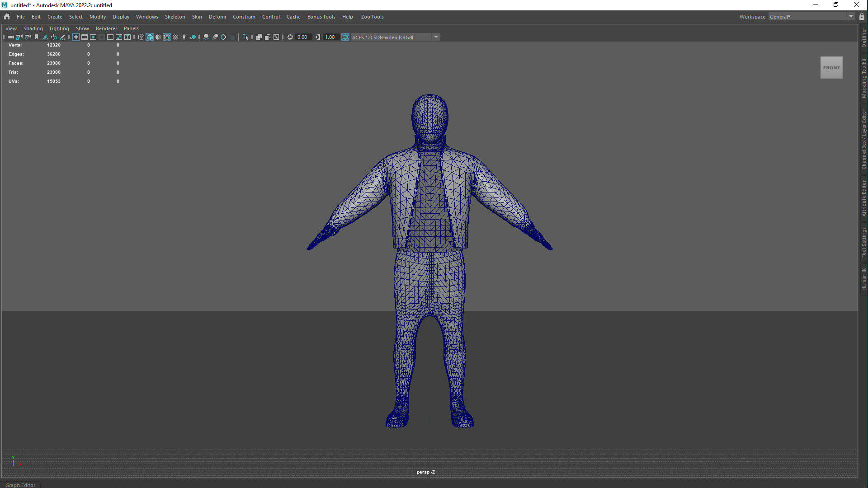Enable wireframe display mode icon
The height and width of the screenshot is (488, 868).
pyautogui.click(x=141, y=37)
